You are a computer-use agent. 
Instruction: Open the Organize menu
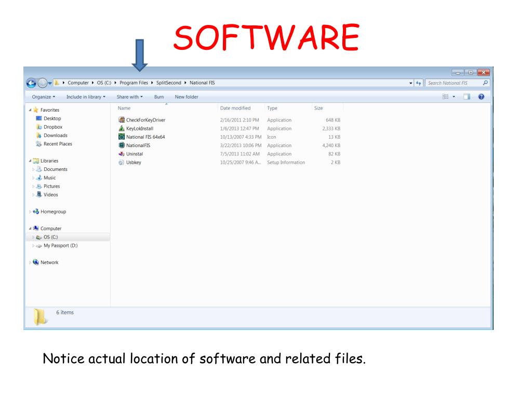tap(44, 97)
